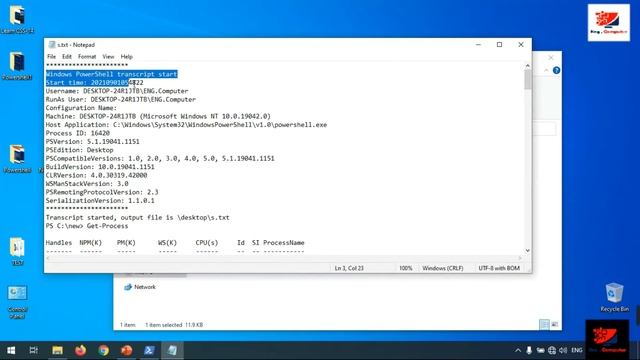Select Network in the Explorer window sidebar
This screenshot has width=640, height=360.
pos(140,287)
